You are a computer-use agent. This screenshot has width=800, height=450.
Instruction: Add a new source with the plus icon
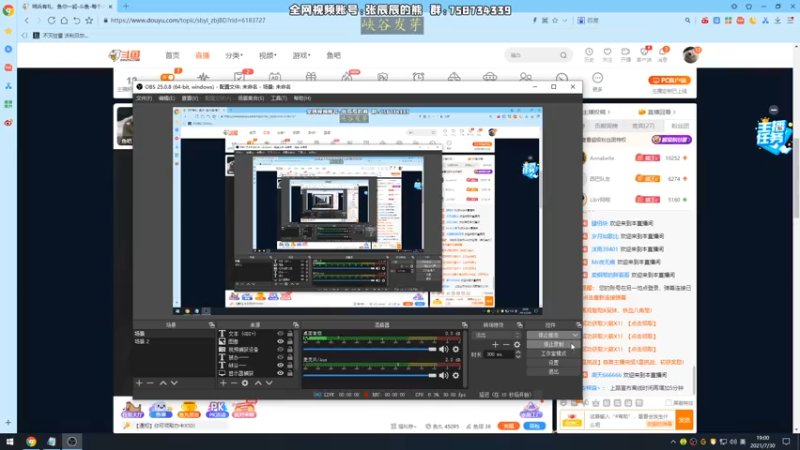pyautogui.click(x=223, y=383)
